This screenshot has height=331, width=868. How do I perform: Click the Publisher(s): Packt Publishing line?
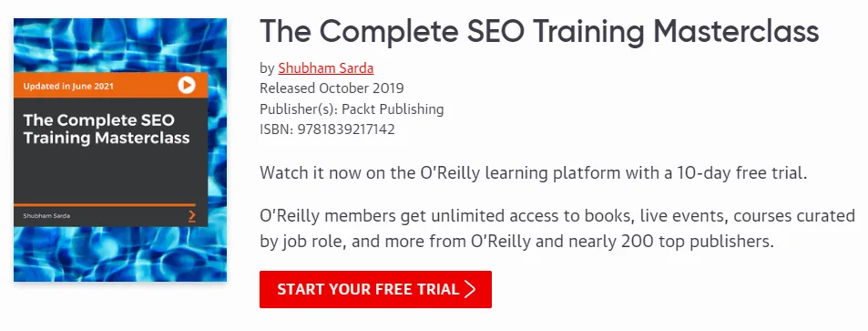(x=352, y=109)
